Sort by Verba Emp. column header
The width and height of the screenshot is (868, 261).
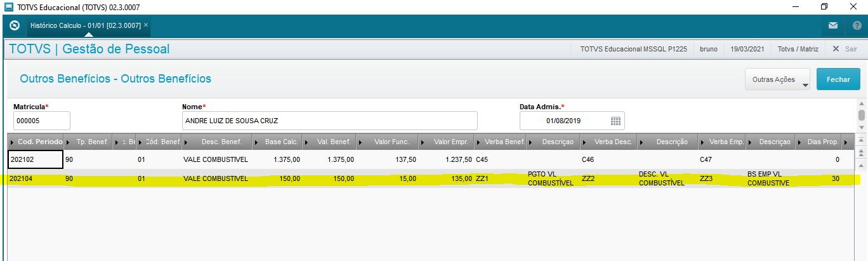[722, 142]
